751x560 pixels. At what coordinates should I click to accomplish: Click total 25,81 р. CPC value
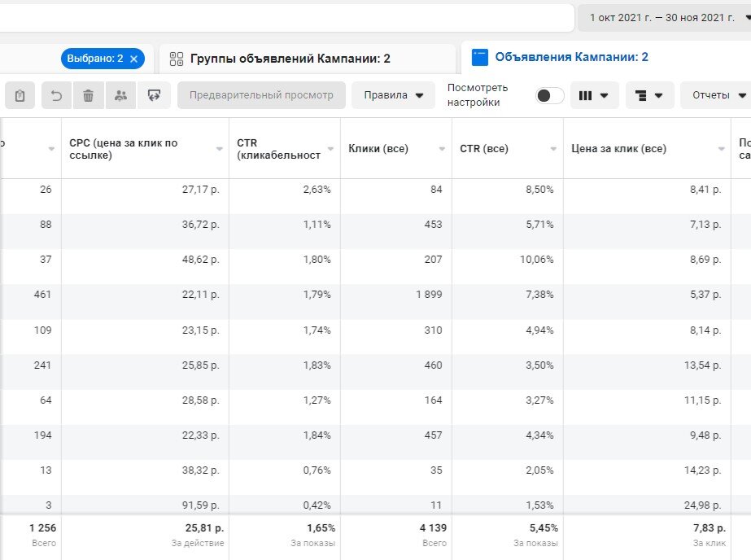click(204, 528)
